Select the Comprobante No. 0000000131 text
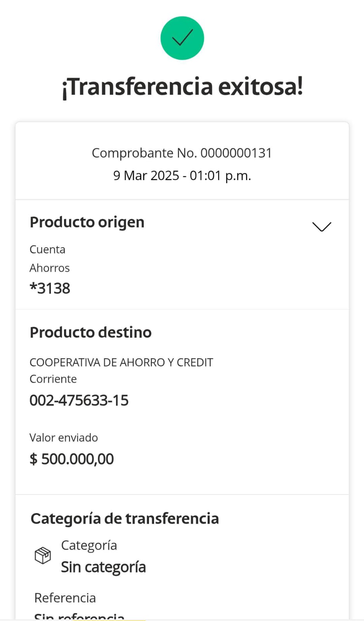This screenshot has width=364, height=621. tap(182, 153)
